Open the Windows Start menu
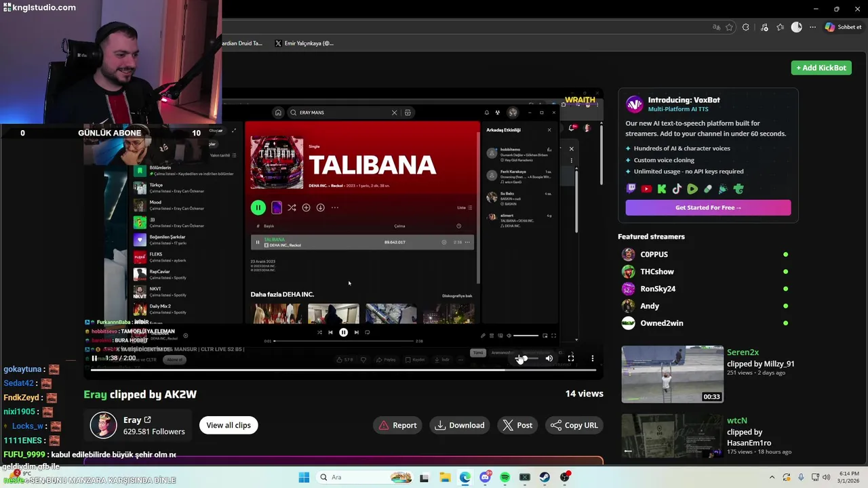868x488 pixels. click(304, 477)
